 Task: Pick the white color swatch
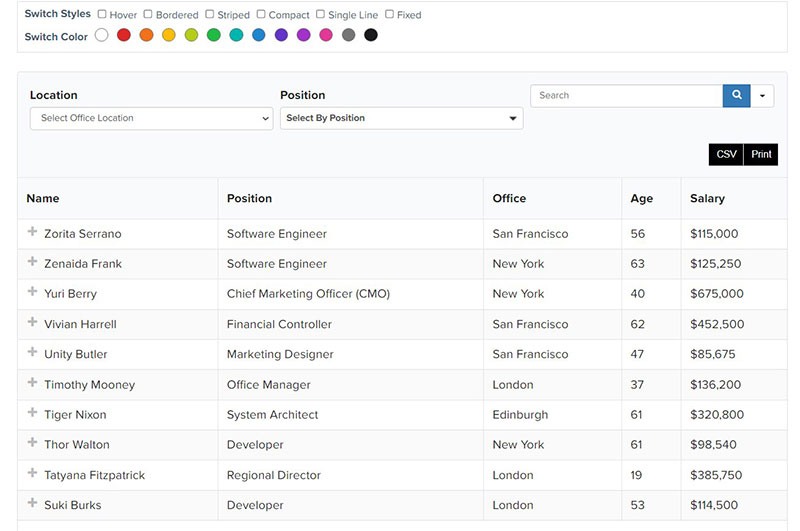(102, 35)
